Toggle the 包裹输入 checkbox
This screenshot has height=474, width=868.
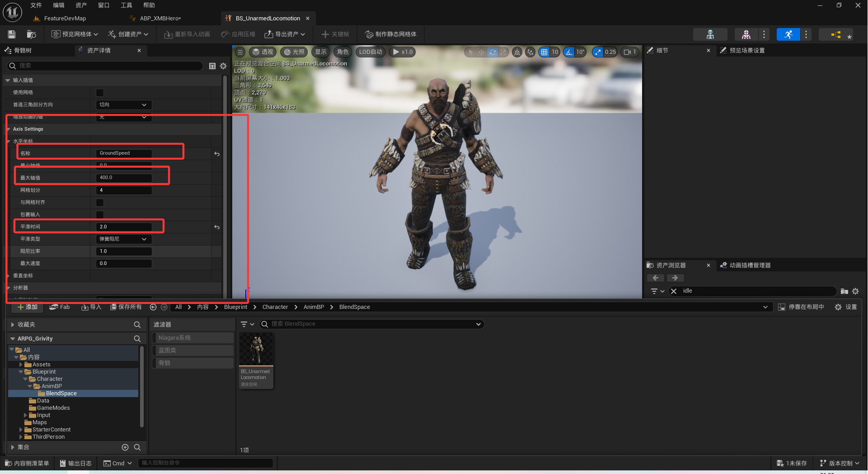click(100, 215)
